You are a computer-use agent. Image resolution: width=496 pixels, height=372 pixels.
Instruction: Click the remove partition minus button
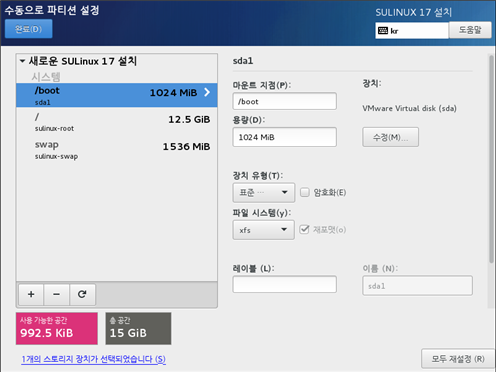[x=56, y=294]
